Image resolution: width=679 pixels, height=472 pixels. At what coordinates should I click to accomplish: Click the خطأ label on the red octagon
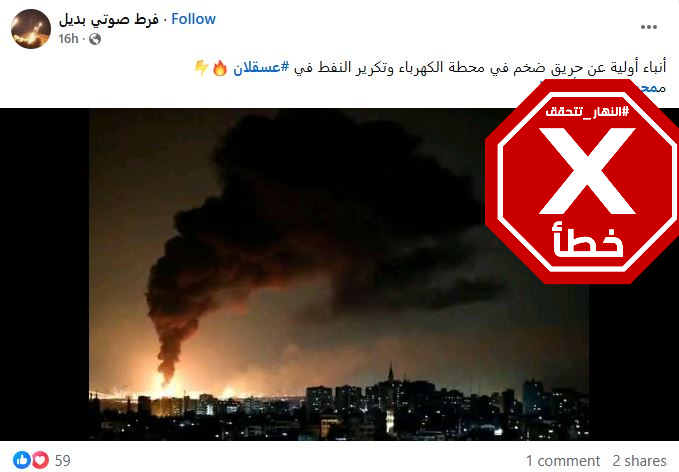coord(588,240)
